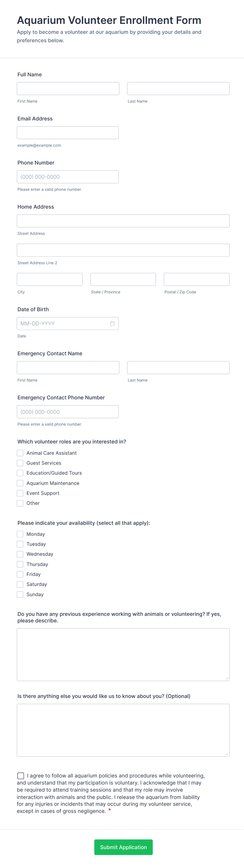Select Wednesday availability checkbox
244x868 pixels.
tap(20, 554)
